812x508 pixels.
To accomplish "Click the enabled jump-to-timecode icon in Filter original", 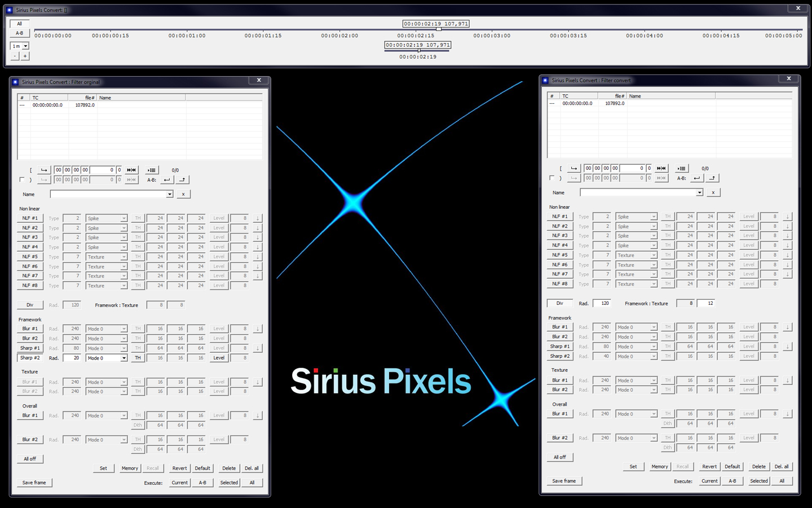I will click(x=131, y=170).
